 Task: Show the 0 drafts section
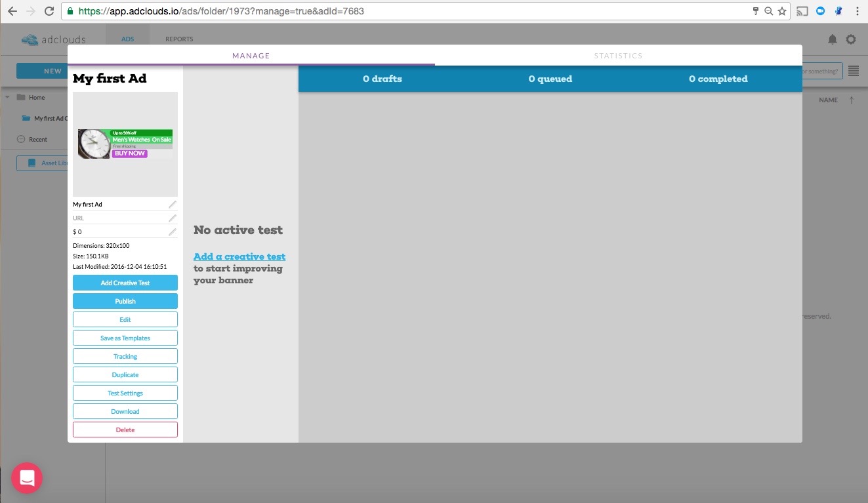[x=382, y=79]
